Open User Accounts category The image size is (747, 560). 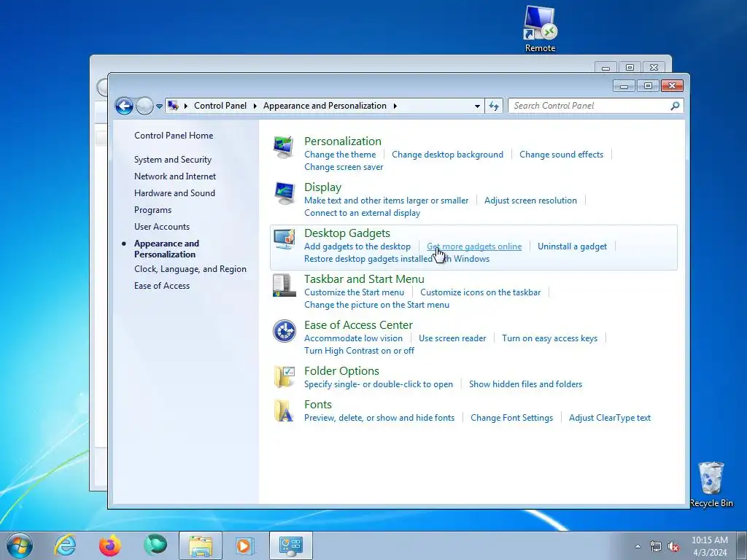tap(161, 227)
